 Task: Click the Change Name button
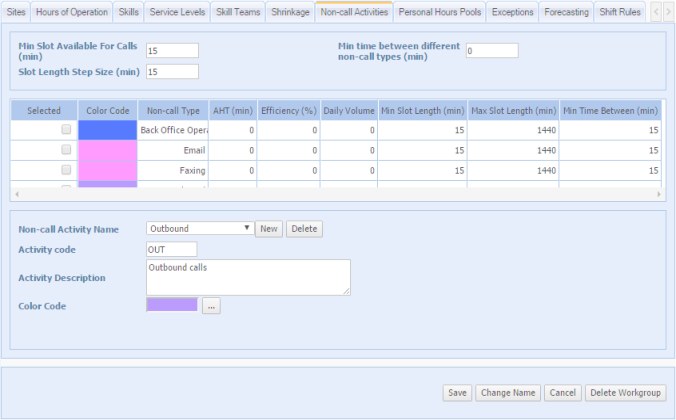[x=508, y=393]
